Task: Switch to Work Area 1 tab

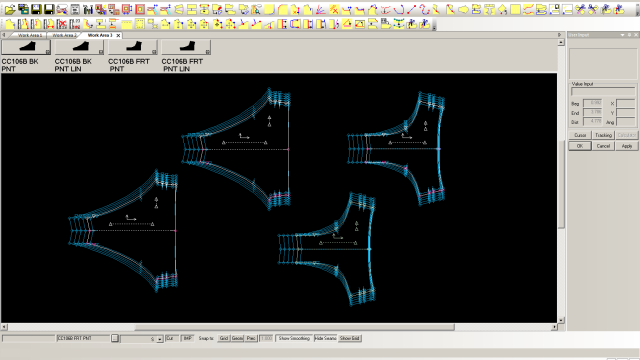Action: [x=29, y=36]
